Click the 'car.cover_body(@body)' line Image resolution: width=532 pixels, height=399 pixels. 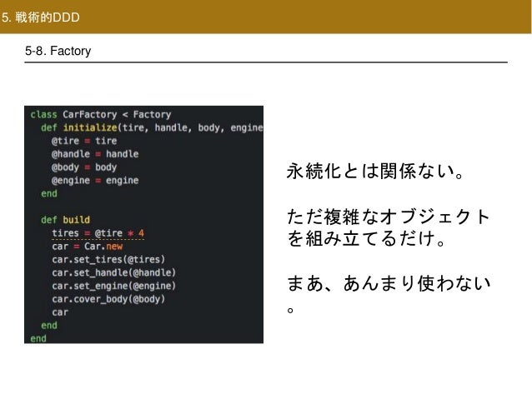click(x=108, y=299)
